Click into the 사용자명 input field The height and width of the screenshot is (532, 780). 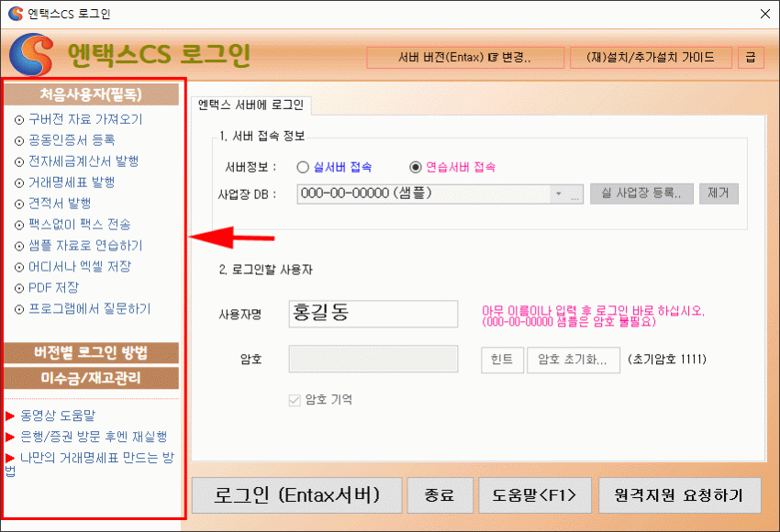pos(373,314)
